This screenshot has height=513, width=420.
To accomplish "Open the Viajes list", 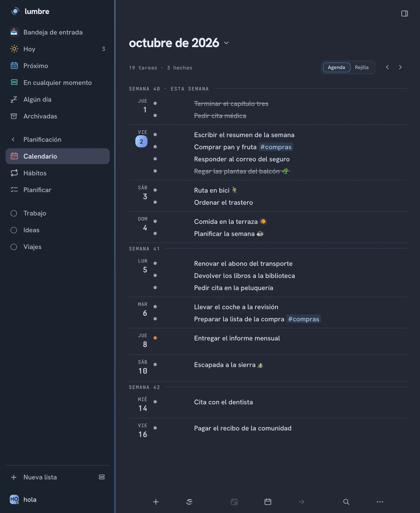I will pyautogui.click(x=57, y=246).
